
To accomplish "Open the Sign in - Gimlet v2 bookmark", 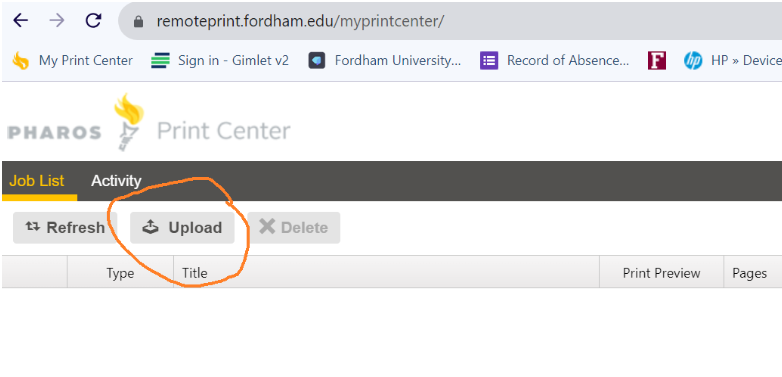I will [220, 61].
